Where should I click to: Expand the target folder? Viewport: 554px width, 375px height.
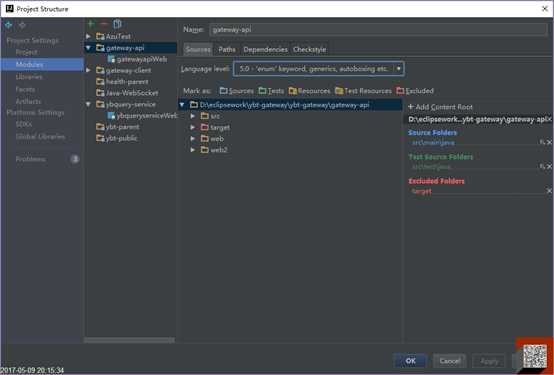pyautogui.click(x=193, y=127)
